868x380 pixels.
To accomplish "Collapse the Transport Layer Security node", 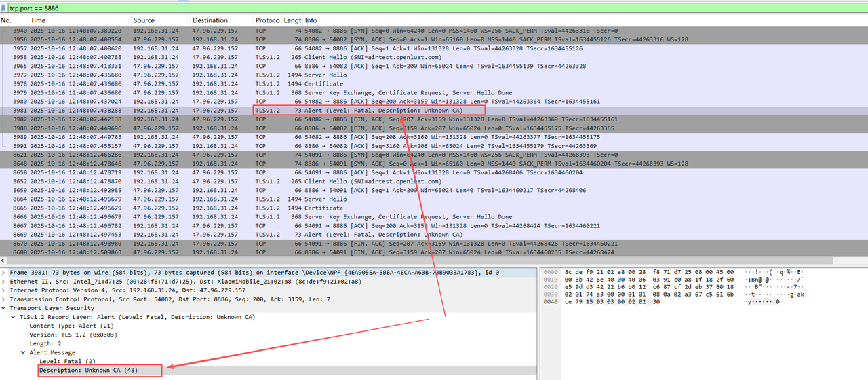I will pos(4,308).
